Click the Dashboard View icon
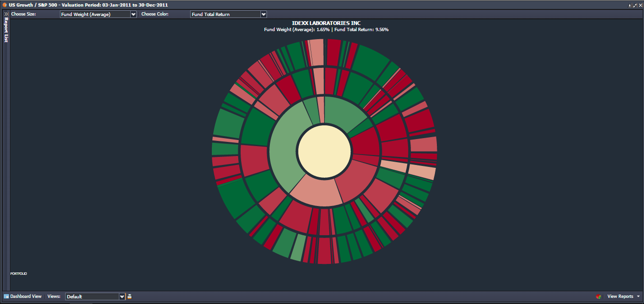 coord(7,296)
